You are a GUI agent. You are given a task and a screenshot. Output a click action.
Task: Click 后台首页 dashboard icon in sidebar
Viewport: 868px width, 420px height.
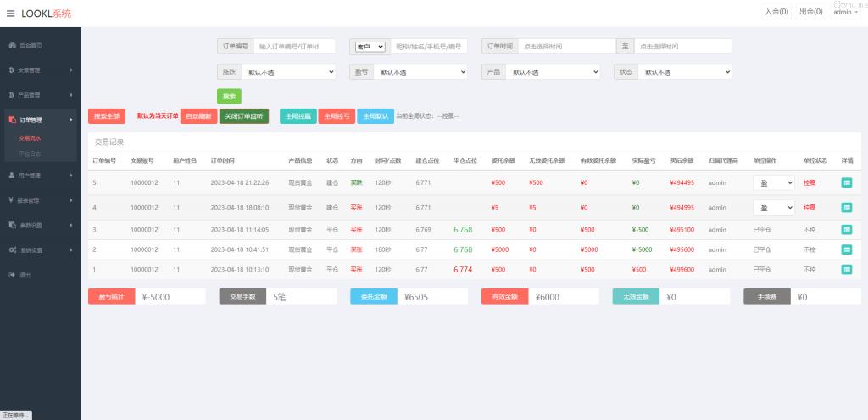click(x=12, y=45)
